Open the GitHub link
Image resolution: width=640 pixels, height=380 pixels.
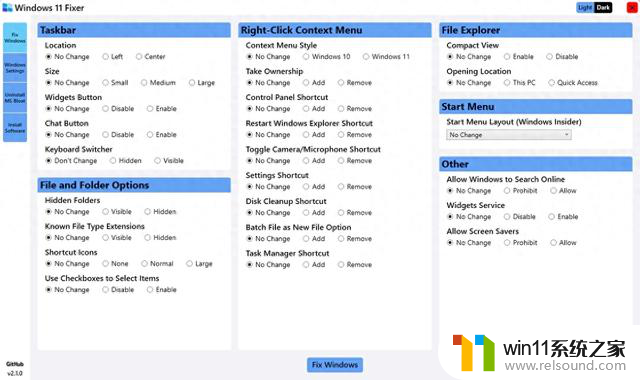coord(15,364)
